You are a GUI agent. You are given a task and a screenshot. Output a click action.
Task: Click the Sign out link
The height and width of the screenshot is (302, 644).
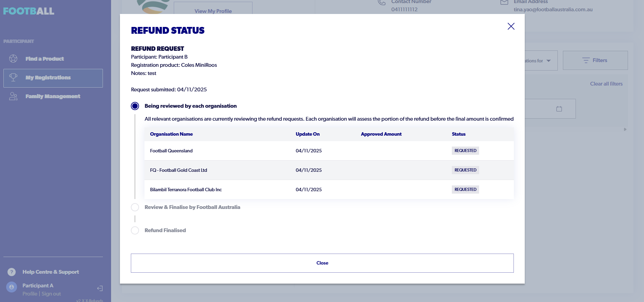(x=51, y=294)
